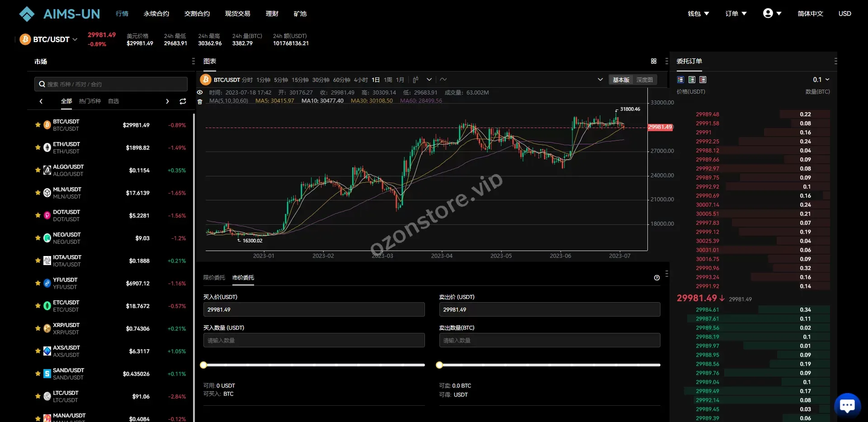Open the 永续合约 menu item

pyautogui.click(x=156, y=14)
